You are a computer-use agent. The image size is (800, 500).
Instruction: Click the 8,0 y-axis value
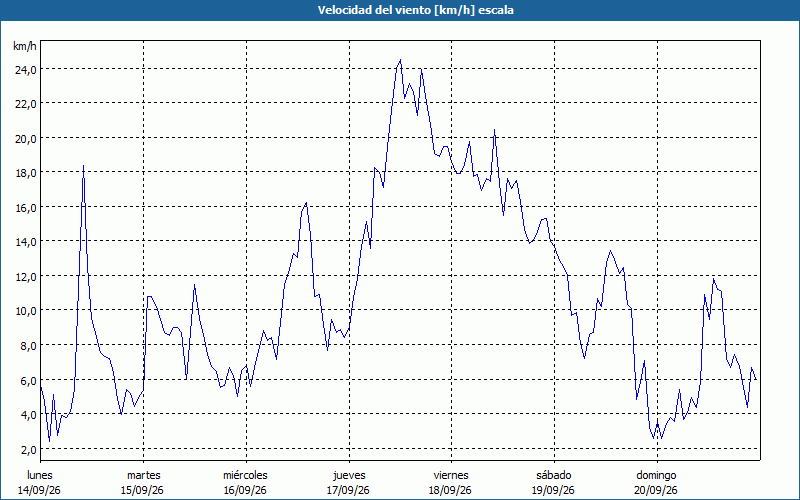coord(28,345)
